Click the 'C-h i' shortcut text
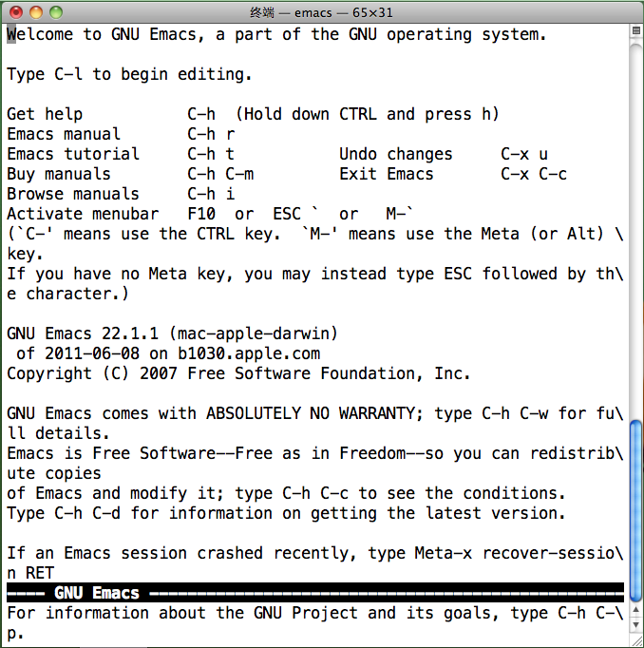Viewport: 644px width, 648px height. tap(211, 194)
